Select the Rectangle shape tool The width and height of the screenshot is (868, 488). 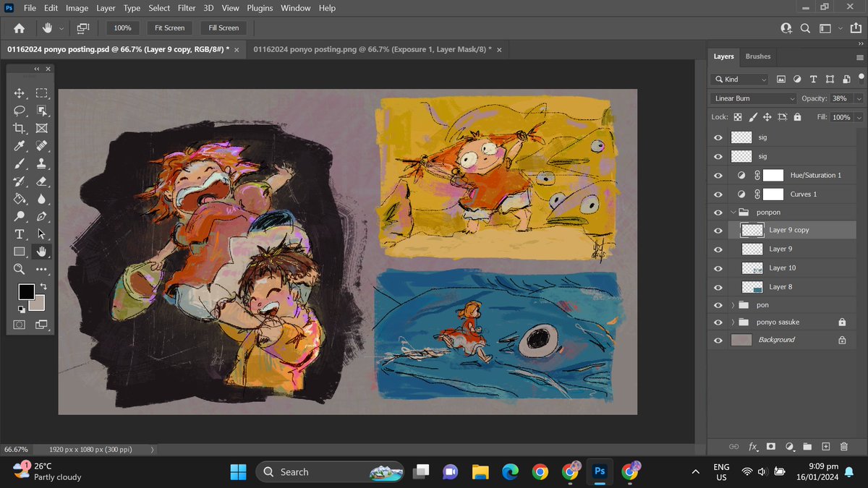(20, 252)
